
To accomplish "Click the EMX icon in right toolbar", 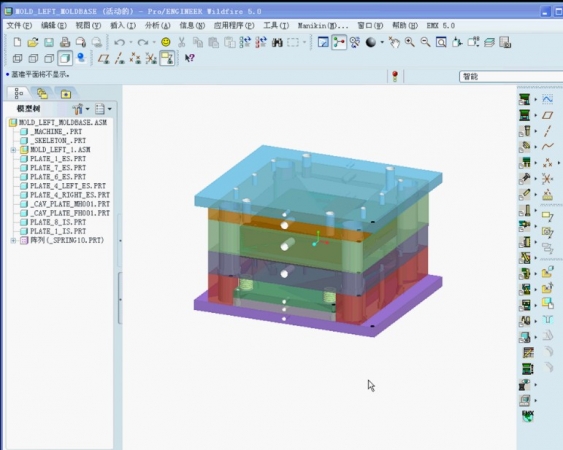I will click(528, 416).
